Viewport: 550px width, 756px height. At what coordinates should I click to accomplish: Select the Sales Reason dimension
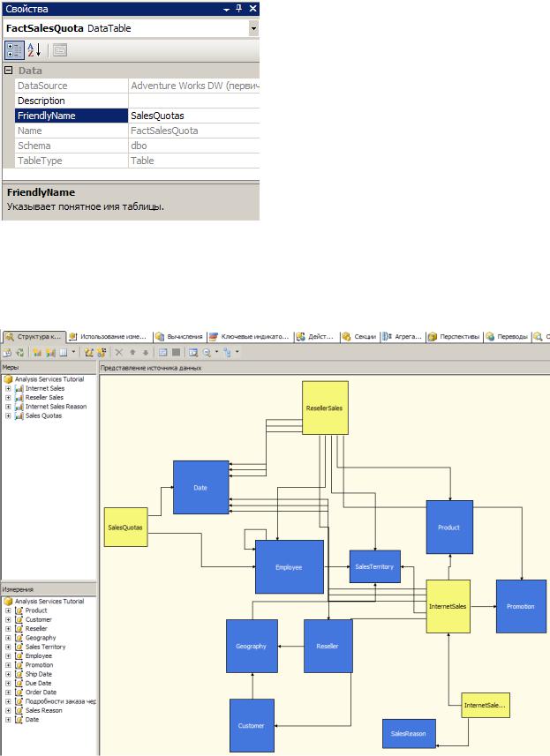click(x=44, y=710)
